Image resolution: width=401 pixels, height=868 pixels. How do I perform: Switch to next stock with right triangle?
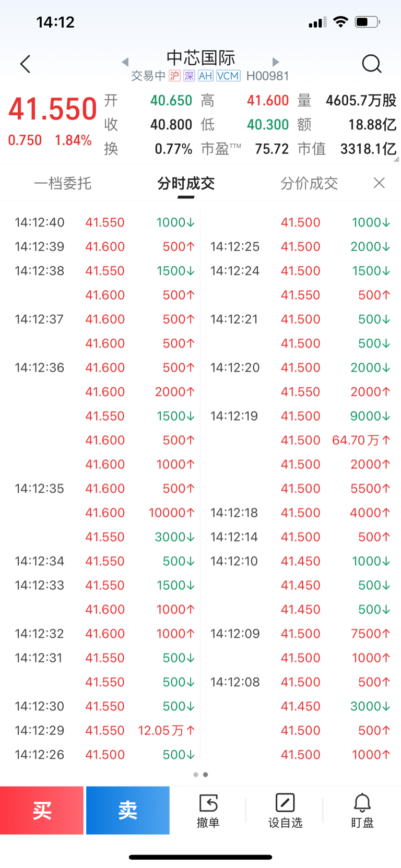276,62
